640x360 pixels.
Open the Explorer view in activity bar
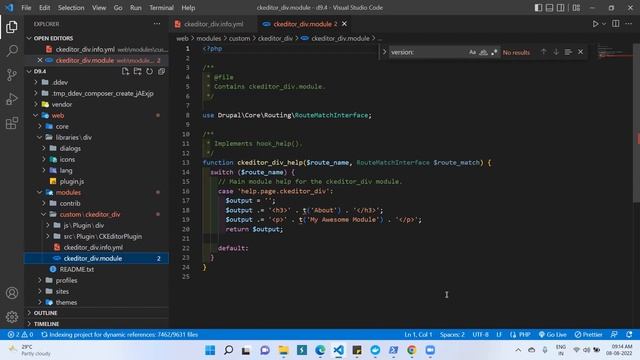coord(12,27)
